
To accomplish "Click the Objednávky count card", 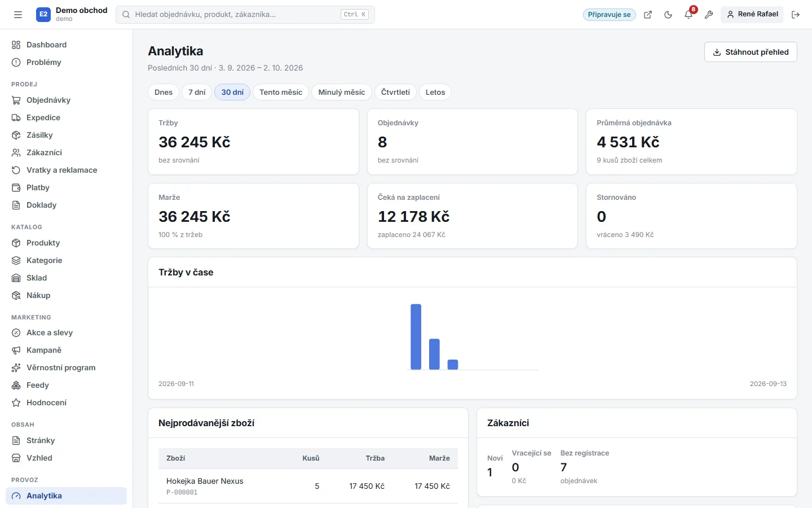I will (x=473, y=142).
